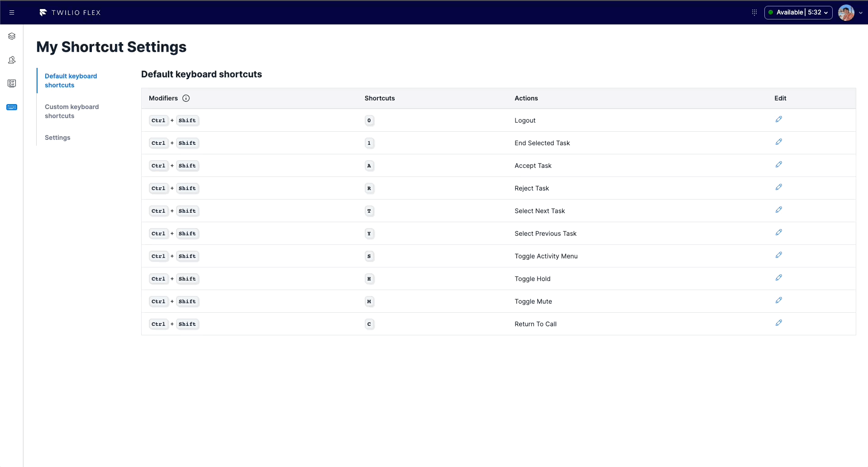This screenshot has width=868, height=467.
Task: Edit the Reject Task shortcut
Action: (x=778, y=187)
